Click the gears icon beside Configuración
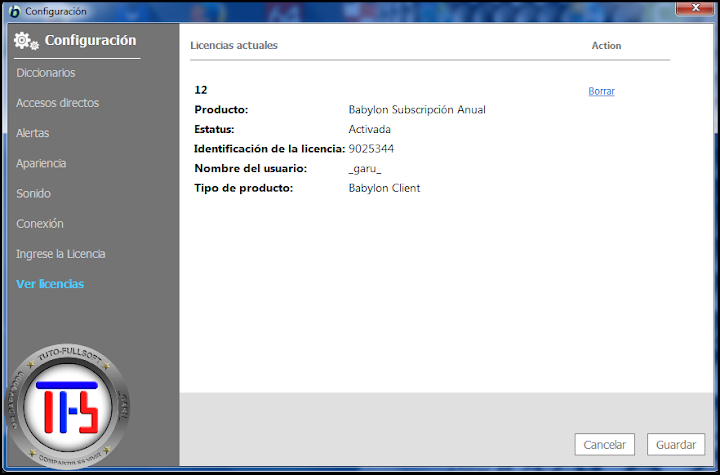Viewport: 720px width, 475px height. point(26,41)
